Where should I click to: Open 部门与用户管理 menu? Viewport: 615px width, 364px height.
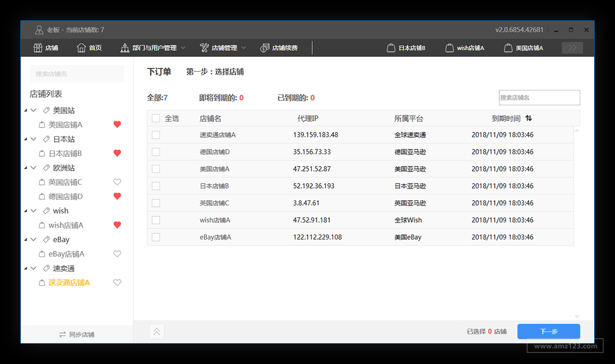[153, 48]
